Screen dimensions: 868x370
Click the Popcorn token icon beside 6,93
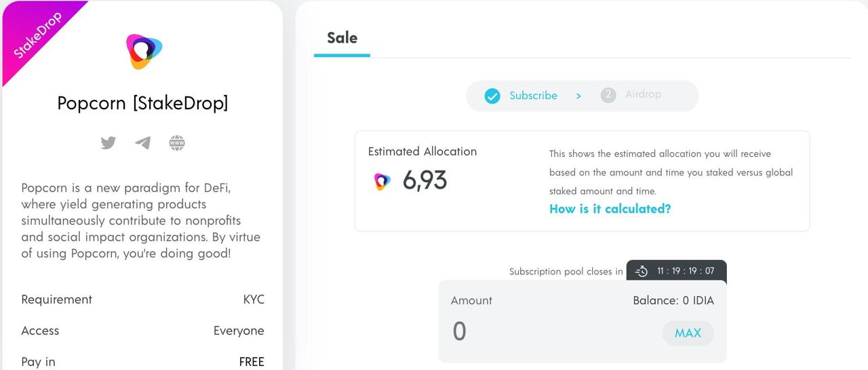pyautogui.click(x=382, y=181)
